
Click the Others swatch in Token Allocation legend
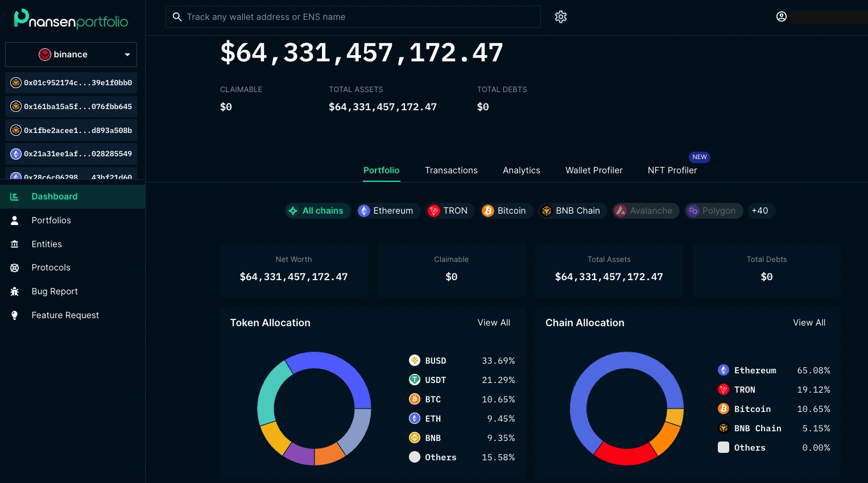415,457
